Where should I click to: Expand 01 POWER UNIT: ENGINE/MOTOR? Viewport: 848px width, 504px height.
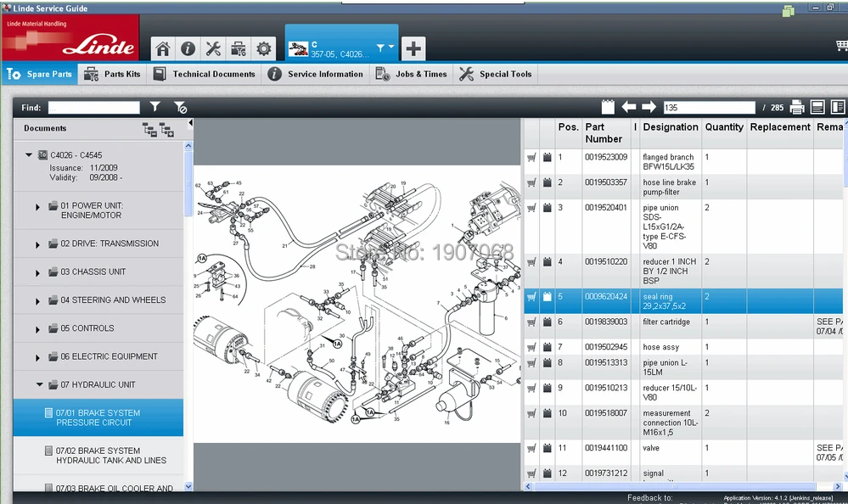(37, 206)
